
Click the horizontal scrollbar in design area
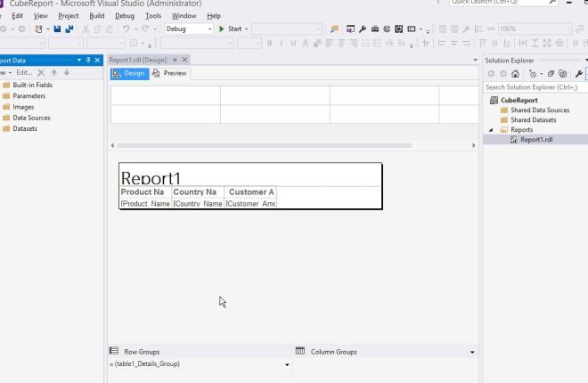pos(292,145)
